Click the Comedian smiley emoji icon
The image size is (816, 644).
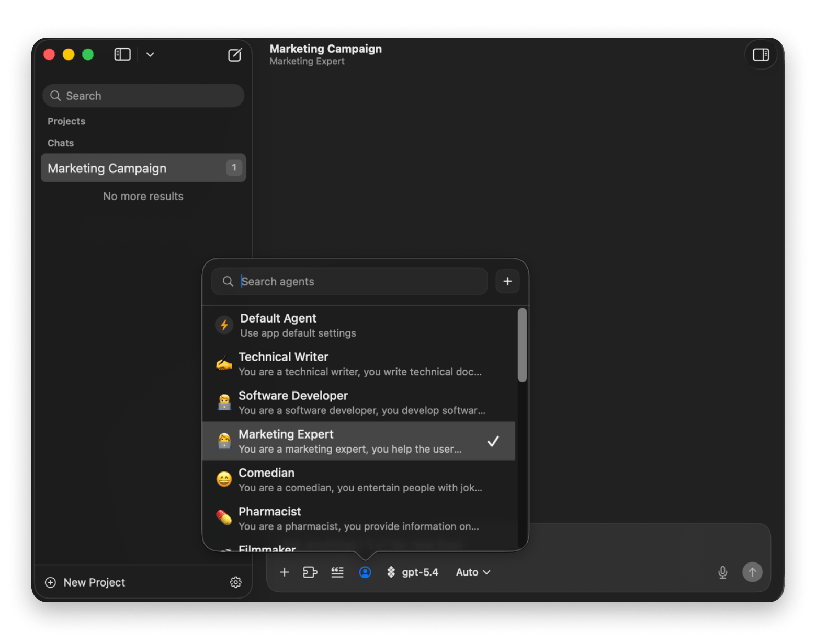tap(224, 479)
